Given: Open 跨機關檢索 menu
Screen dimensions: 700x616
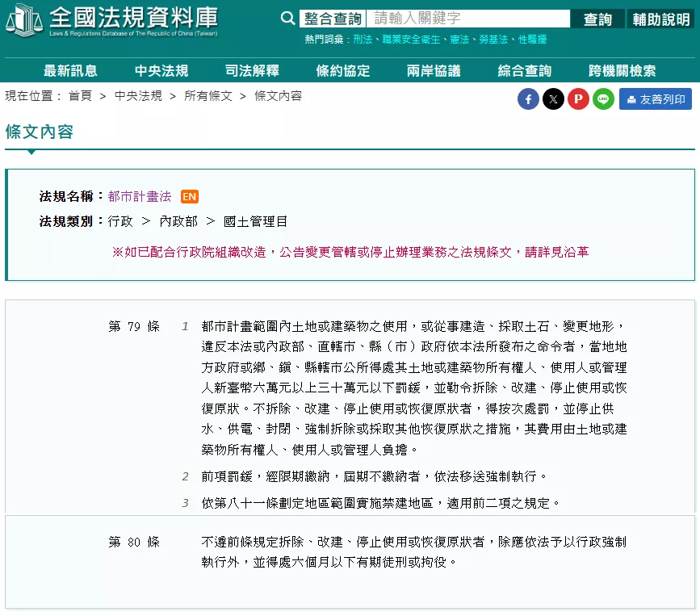Looking at the screenshot, I should click(622, 70).
